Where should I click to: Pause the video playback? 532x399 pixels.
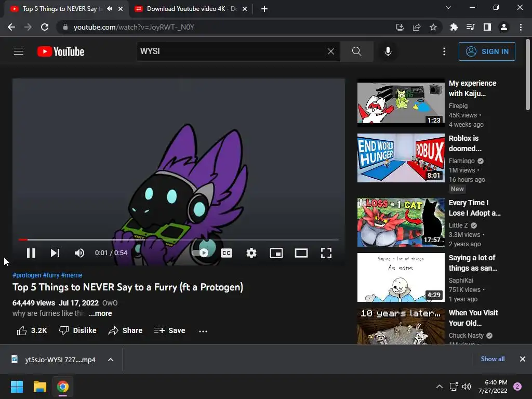tap(31, 253)
